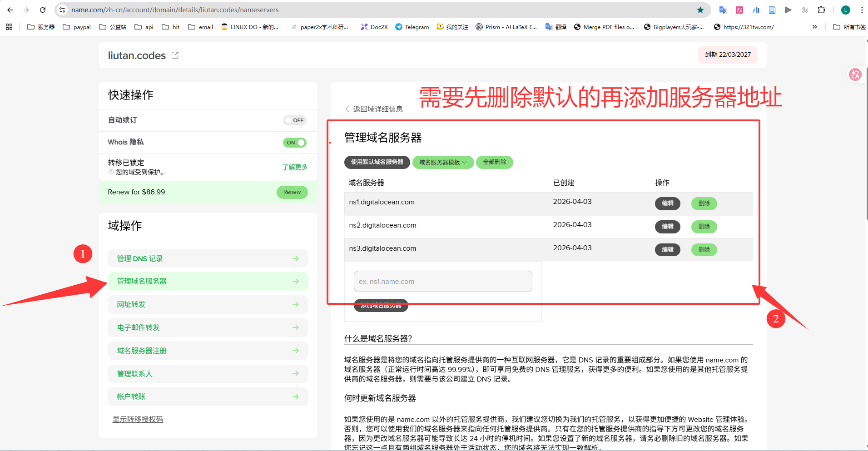Click the green Renew button
This screenshot has height=451, width=868.
pyautogui.click(x=292, y=192)
